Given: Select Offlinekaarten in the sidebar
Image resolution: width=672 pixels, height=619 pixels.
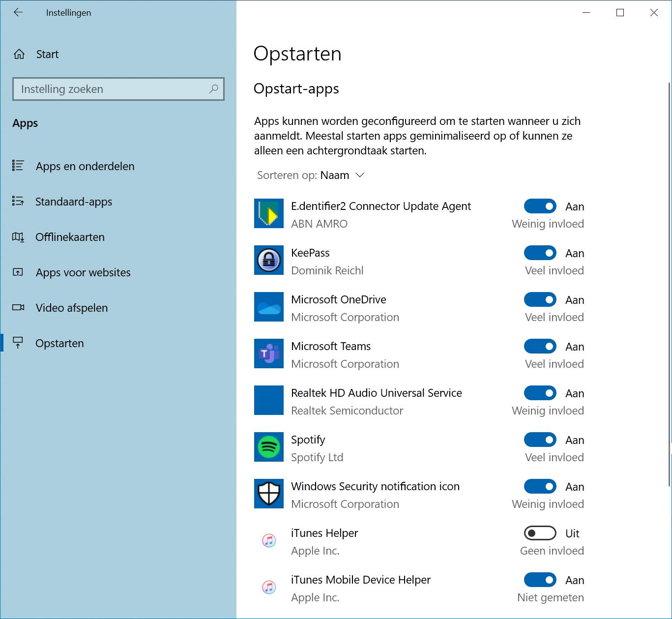Looking at the screenshot, I should [x=118, y=237].
